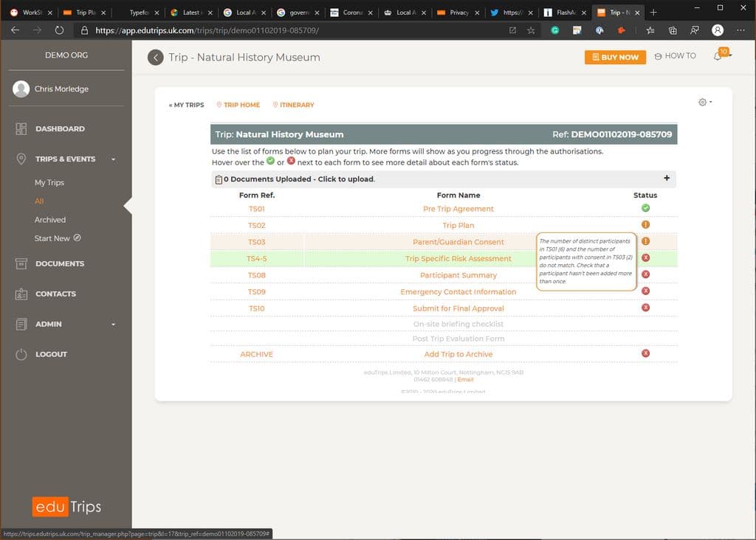Click the red cross status for TS09
Image resolution: width=756 pixels, height=540 pixels.
coord(645,291)
